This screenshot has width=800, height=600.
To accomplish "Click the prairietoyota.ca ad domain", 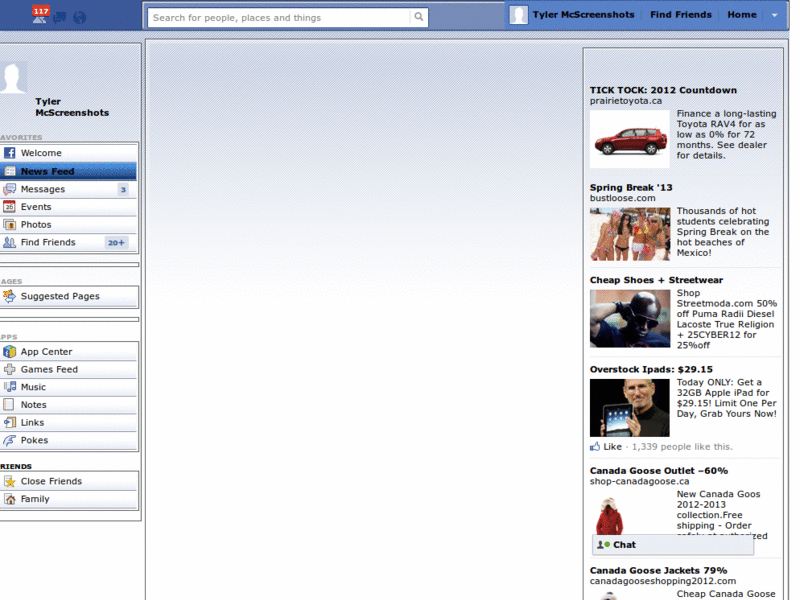I will 626,101.
